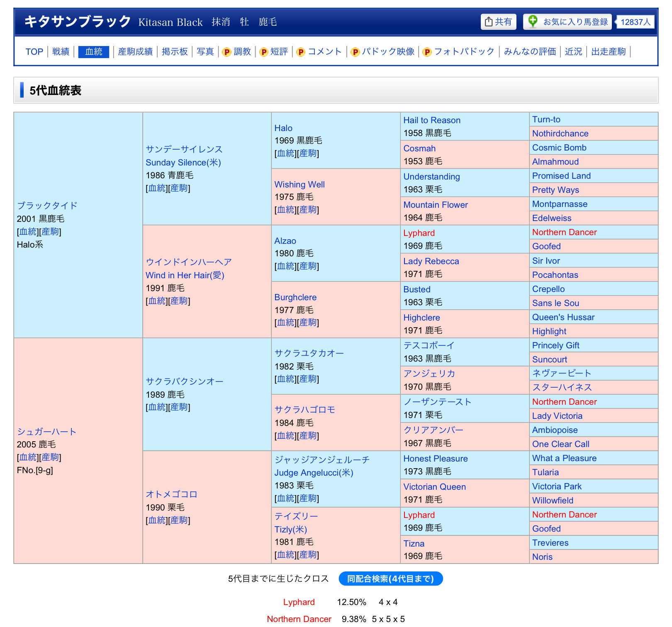Click the Burghclere link
Viewport: 672px width, 627px height.
295,297
